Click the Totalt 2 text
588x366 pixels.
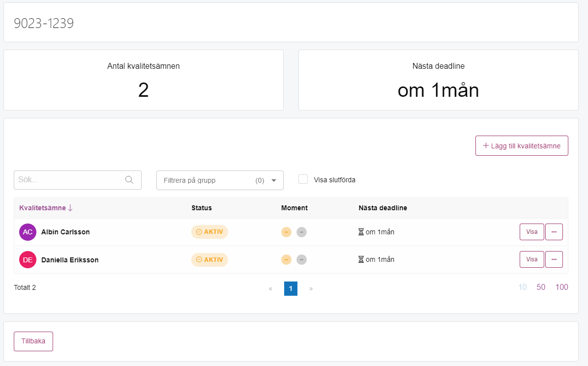25,287
